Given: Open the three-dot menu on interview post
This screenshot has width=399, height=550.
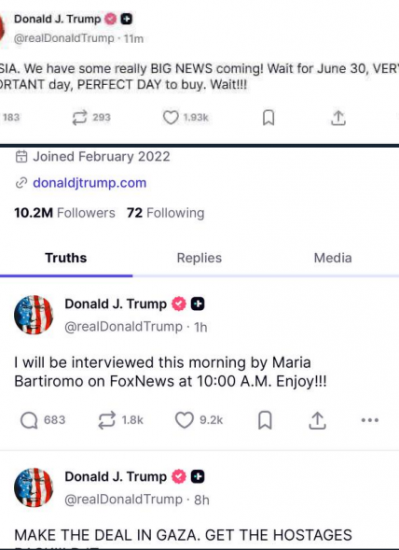Looking at the screenshot, I should [370, 420].
